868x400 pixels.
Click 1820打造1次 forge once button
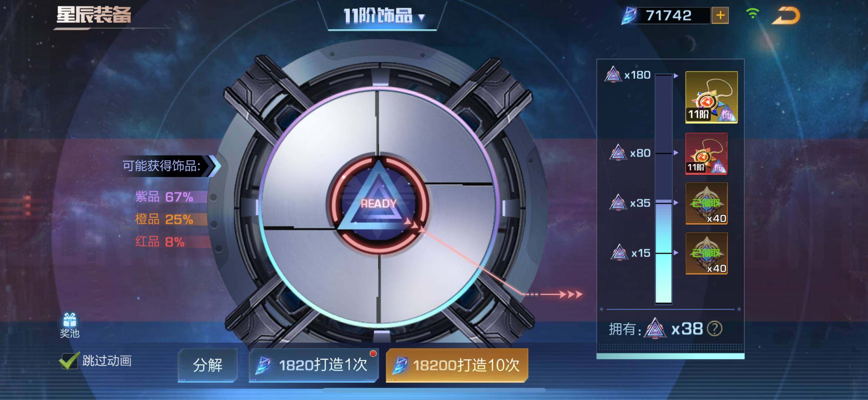pos(314,365)
